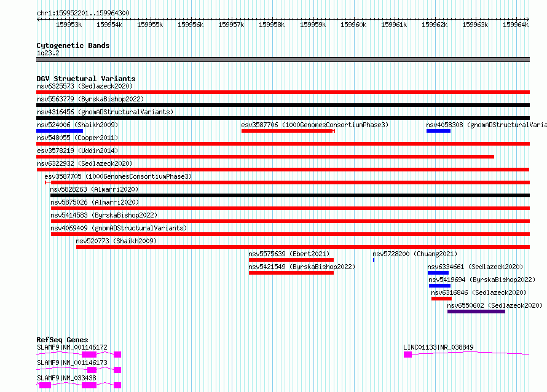Viewport: 547px width, 392px height.
Task: Open nsv6334661 (Sedlazeck2020) label
Action: point(475,267)
